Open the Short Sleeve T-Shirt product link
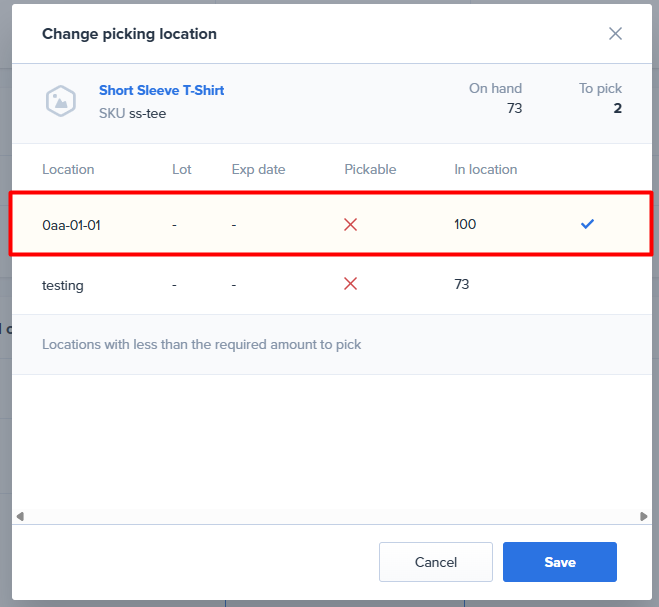The width and height of the screenshot is (659, 607). [x=161, y=90]
